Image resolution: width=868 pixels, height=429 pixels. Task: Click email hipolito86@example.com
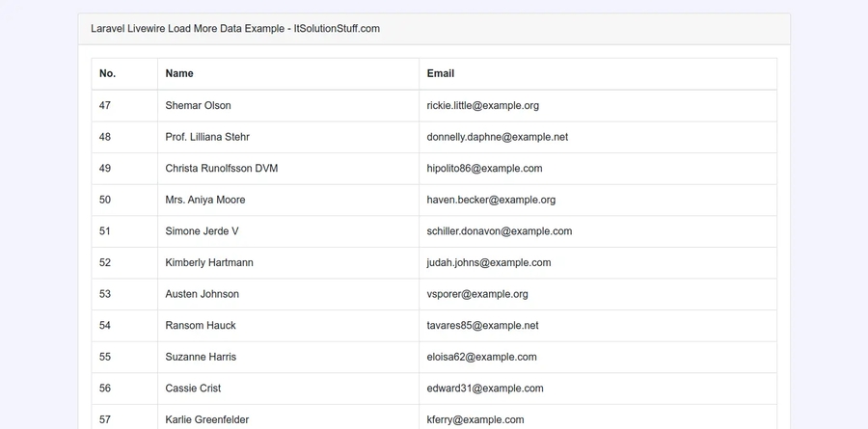(484, 168)
